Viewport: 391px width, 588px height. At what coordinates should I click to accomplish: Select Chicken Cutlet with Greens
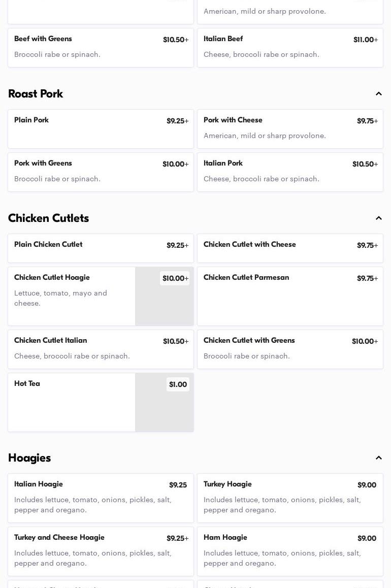pos(290,349)
